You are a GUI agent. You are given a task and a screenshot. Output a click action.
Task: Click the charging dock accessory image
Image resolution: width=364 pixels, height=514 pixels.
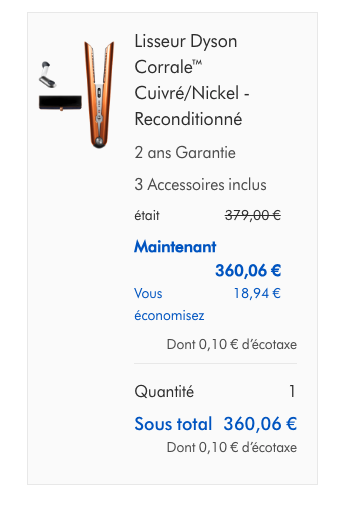click(x=47, y=75)
